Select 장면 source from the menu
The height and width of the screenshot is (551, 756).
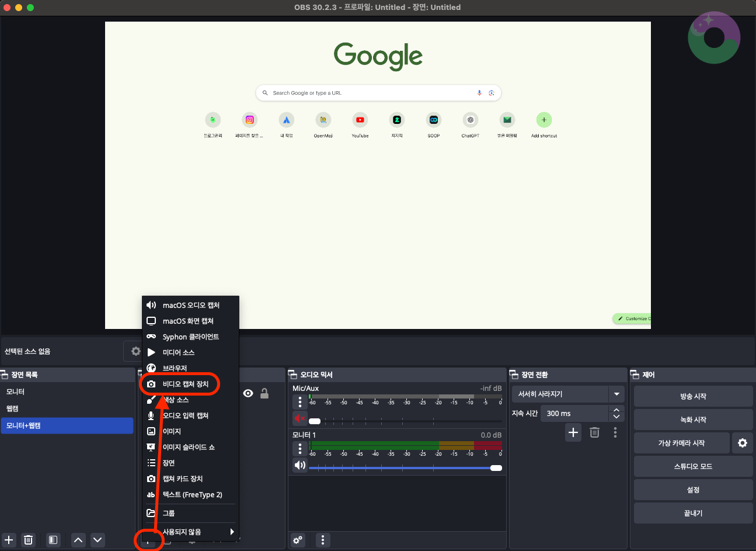(190, 463)
